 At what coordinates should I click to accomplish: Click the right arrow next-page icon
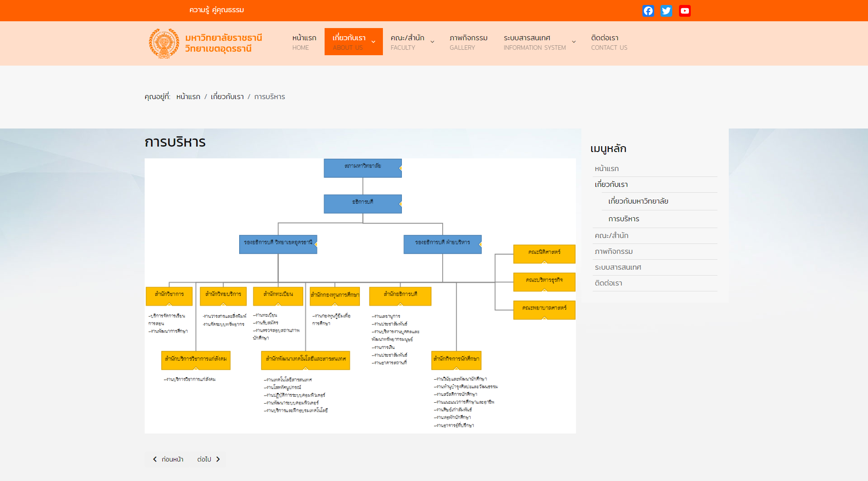click(x=218, y=459)
